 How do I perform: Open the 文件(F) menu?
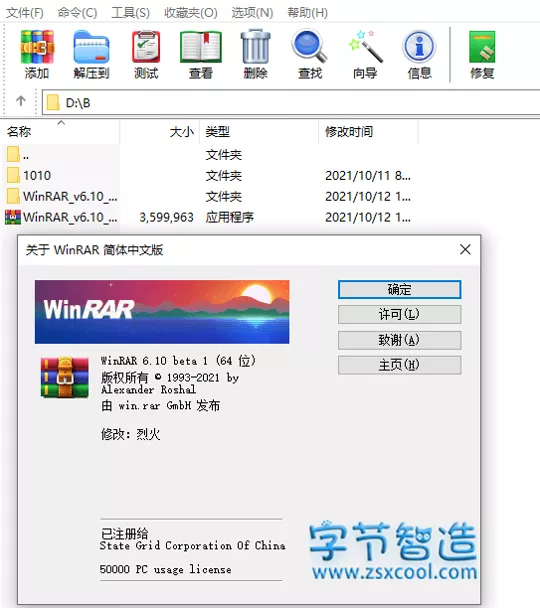[x=25, y=13]
